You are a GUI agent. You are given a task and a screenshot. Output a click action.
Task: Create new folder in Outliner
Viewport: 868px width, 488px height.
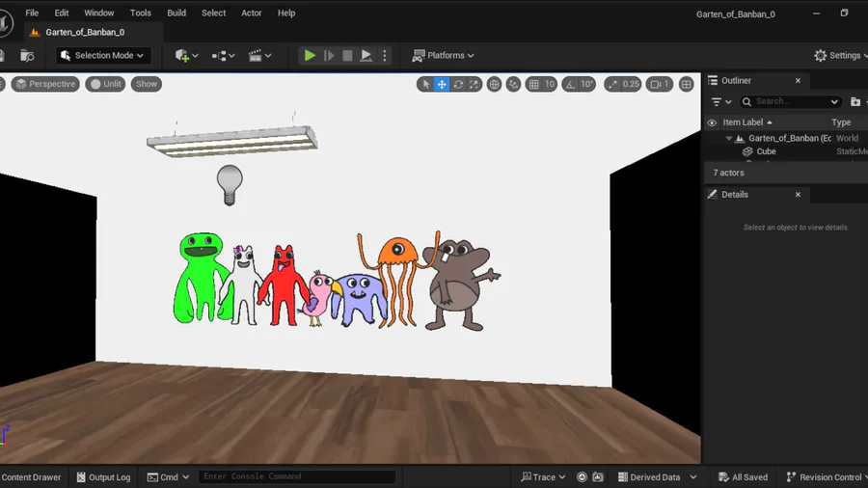pyautogui.click(x=855, y=102)
